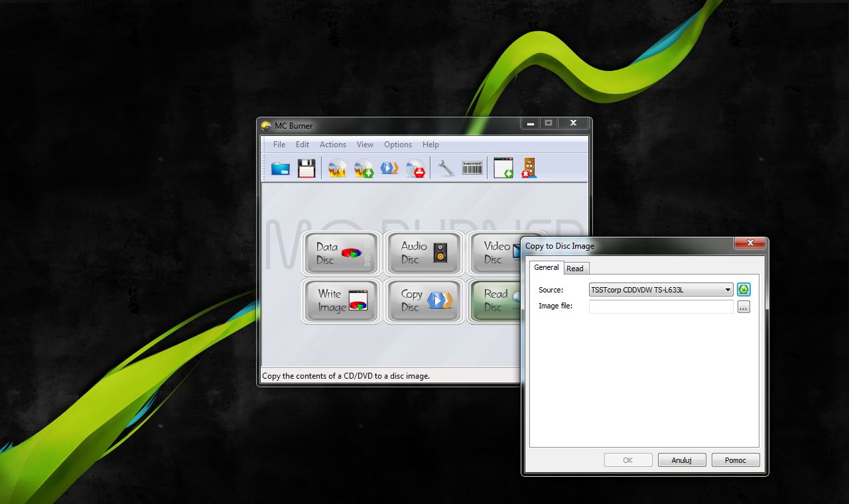849x504 pixels.
Task: Click the burn disc icon with green plus
Action: (363, 168)
